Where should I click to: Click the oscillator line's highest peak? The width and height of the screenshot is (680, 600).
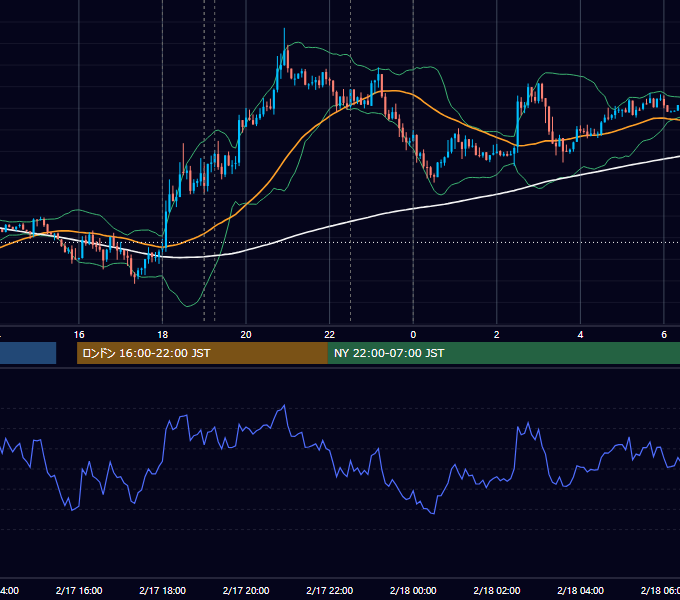pos(284,405)
